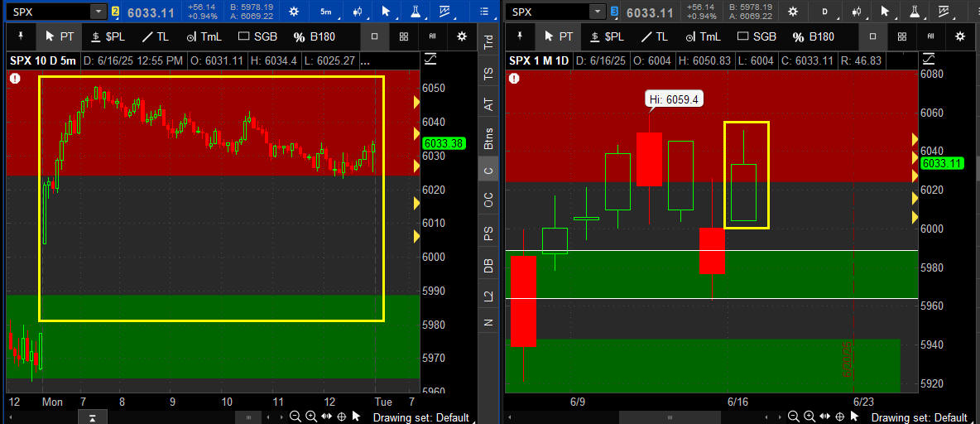Expand Drawing set: Default menu in right chart
Screen dimensions: 980x424
919,417
